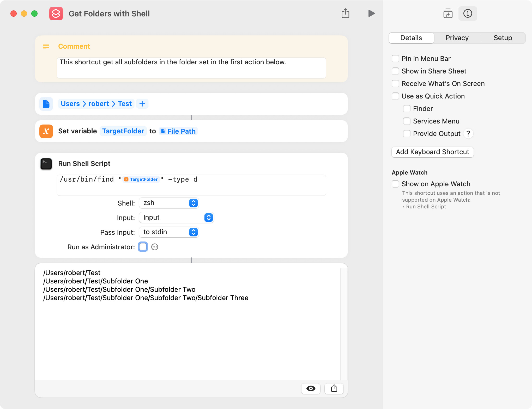Viewport: 532px width, 409px height.
Task: Click the Test folder path component
Action: tap(125, 104)
